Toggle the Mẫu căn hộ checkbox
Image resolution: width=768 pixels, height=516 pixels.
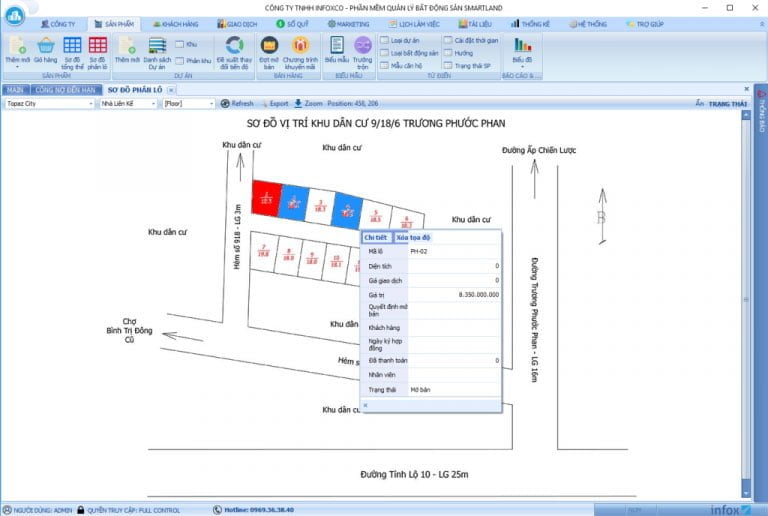(x=385, y=64)
